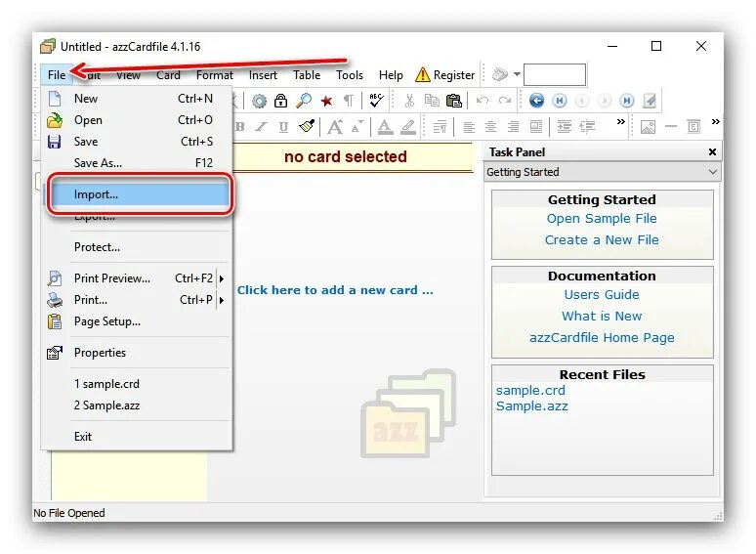Screen dimensions: 756x554
Task: Open the Users Guide link
Action: [602, 295]
